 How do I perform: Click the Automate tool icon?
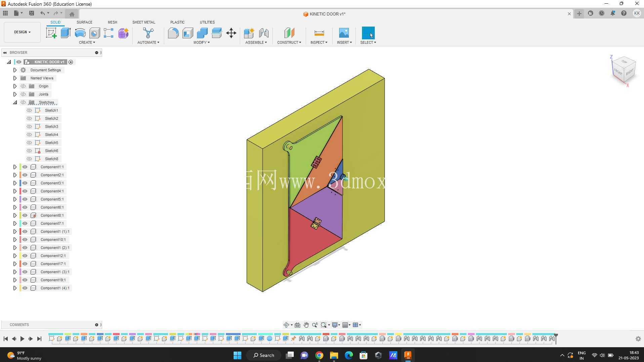(148, 33)
